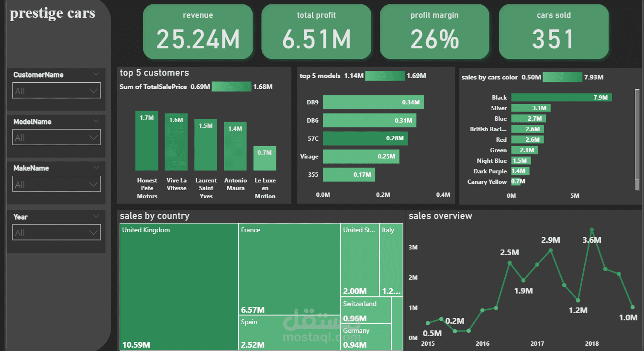Click the Dark Purple 1.4M bar
This screenshot has height=351, width=644.
pyautogui.click(x=520, y=171)
